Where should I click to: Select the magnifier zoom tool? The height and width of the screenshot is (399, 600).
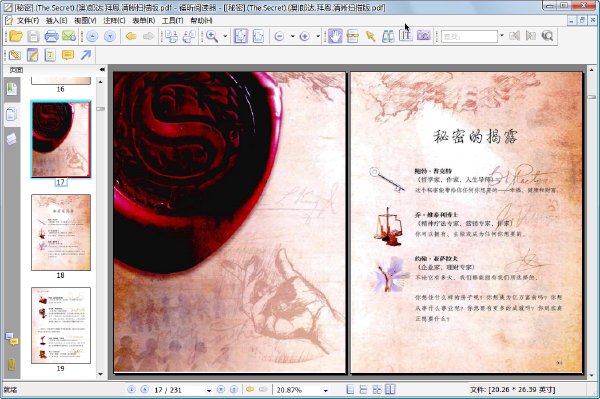[x=212, y=36]
